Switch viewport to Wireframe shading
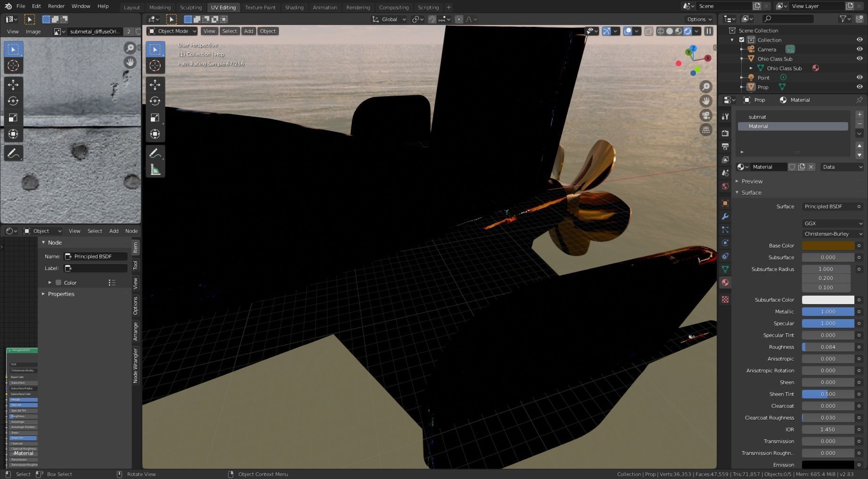 (x=661, y=31)
